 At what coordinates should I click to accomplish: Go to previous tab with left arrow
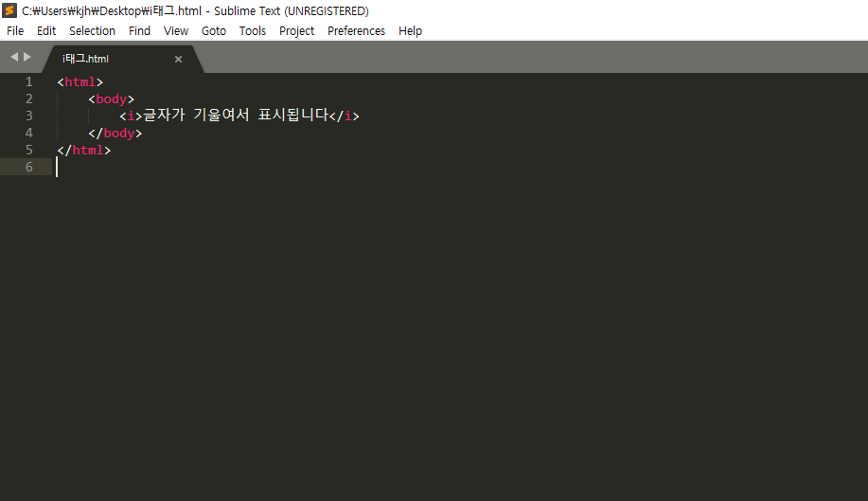click(x=14, y=57)
